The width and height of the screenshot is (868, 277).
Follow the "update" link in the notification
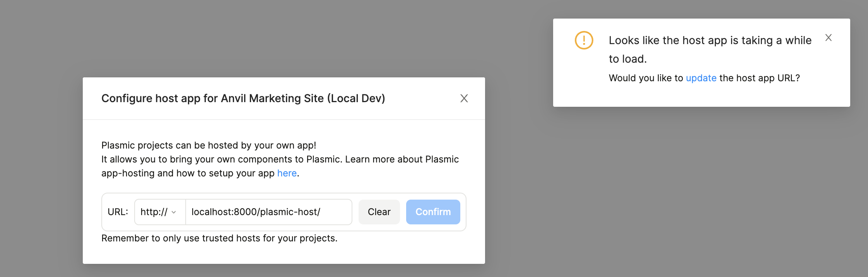701,78
